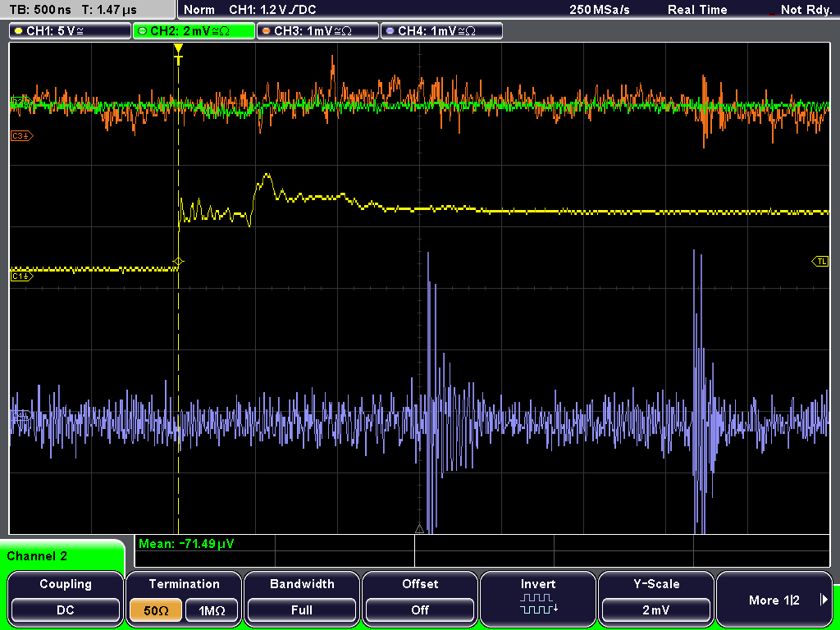Click the time reference triangle at grid bottom
This screenshot has height=630, width=840.
coord(419,529)
